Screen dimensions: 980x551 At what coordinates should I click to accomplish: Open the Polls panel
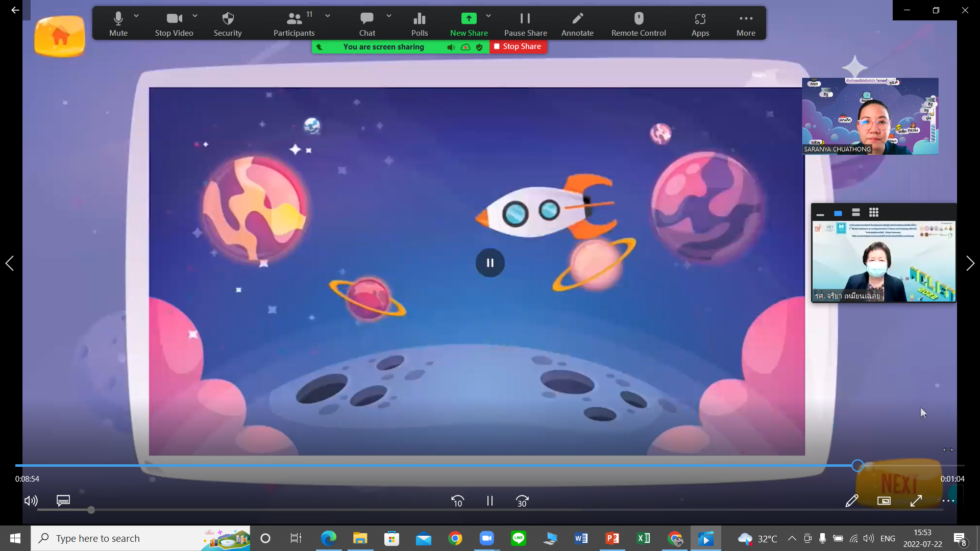(420, 23)
